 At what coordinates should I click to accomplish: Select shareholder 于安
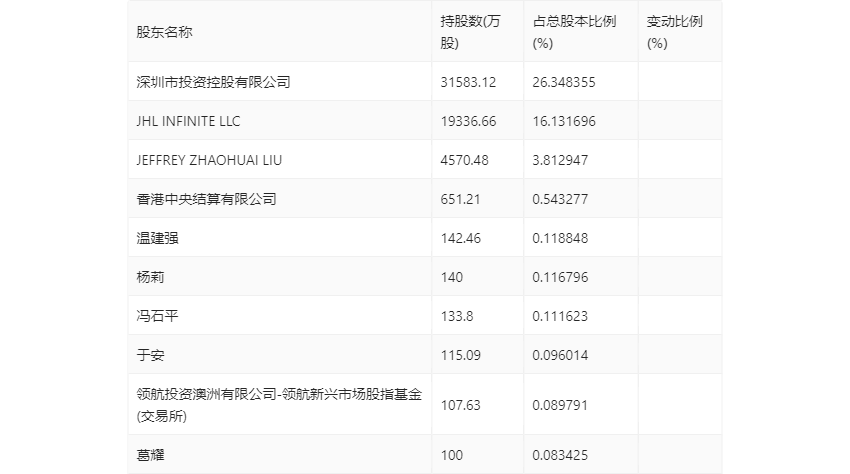click(x=150, y=355)
